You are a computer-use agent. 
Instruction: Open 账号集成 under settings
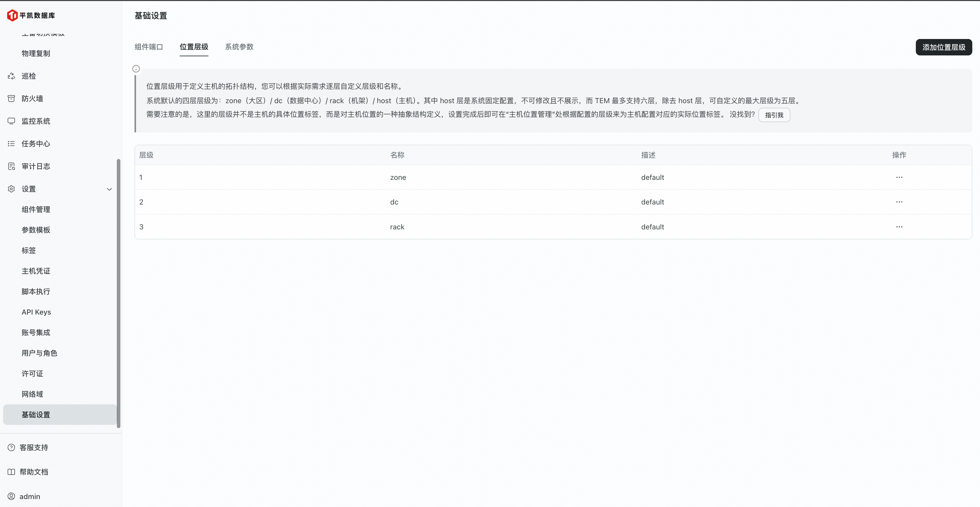click(x=36, y=333)
